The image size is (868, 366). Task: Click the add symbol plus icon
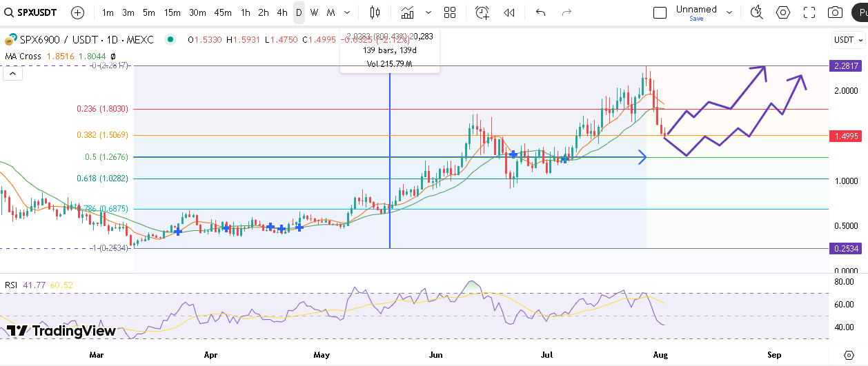pos(78,12)
